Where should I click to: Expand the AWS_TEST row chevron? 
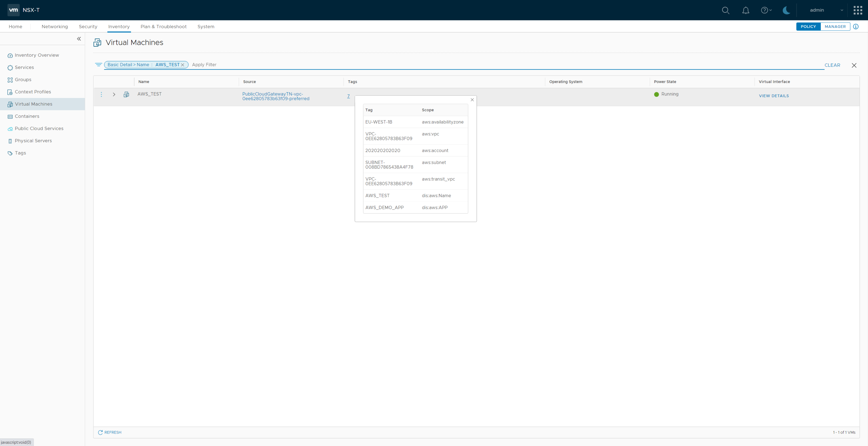pos(114,94)
